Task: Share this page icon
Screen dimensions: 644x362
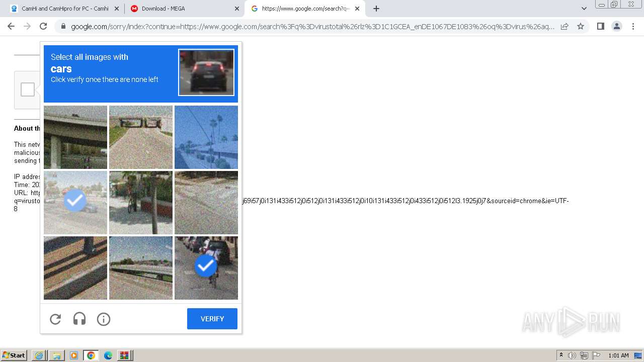Action: click(565, 26)
